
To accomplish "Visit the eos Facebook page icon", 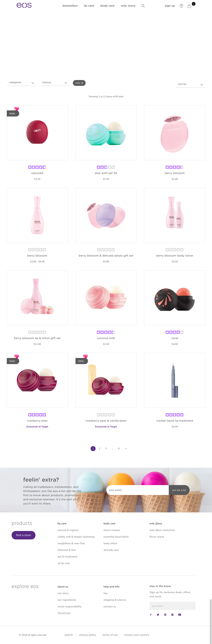I will (151, 615).
